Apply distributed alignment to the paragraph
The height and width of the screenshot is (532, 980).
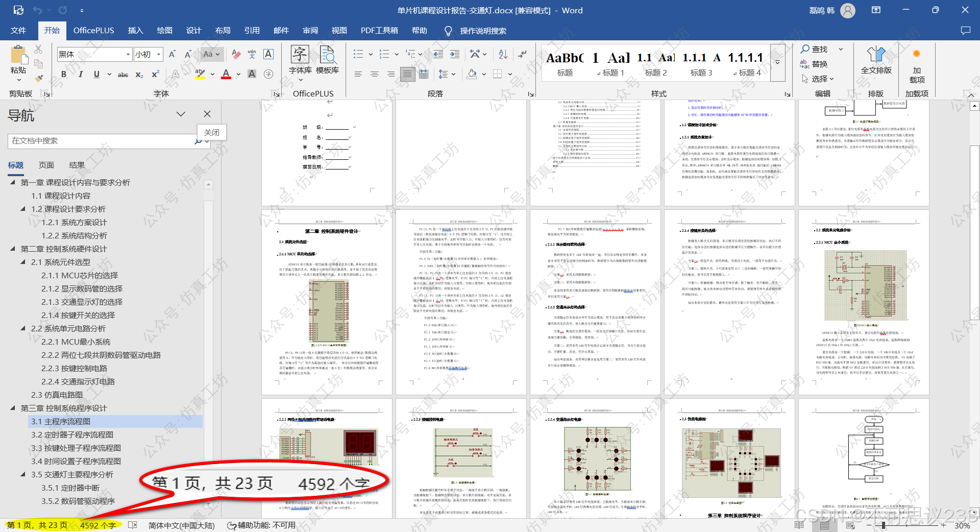424,75
